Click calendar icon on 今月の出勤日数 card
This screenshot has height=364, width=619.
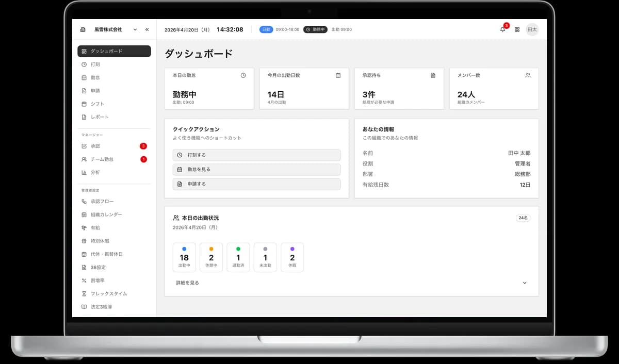point(338,75)
